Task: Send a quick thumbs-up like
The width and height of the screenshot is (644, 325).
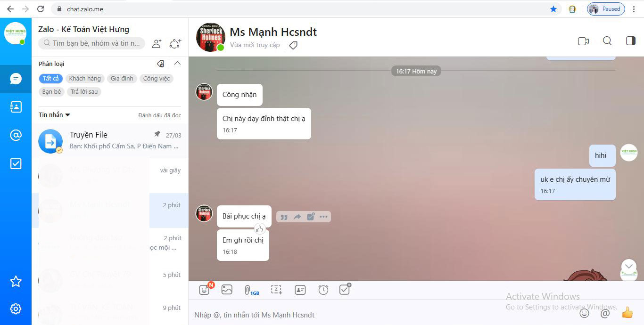Action: tap(627, 313)
